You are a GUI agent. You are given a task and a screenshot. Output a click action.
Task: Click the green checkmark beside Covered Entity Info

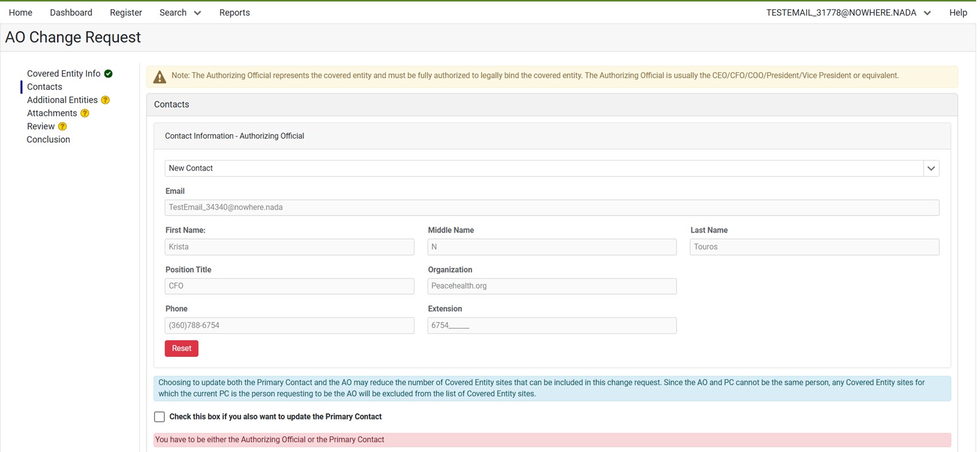pos(108,74)
